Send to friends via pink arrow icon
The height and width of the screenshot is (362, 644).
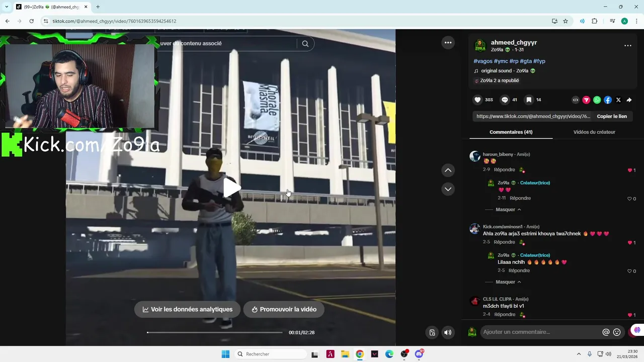586,100
